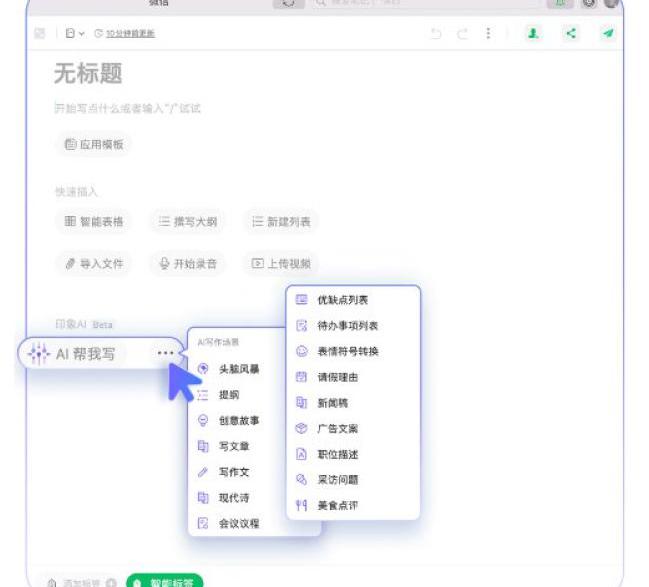Pick 美食点评 in the AI submenu
Viewport: 649px width, 587px height.
[x=337, y=505]
